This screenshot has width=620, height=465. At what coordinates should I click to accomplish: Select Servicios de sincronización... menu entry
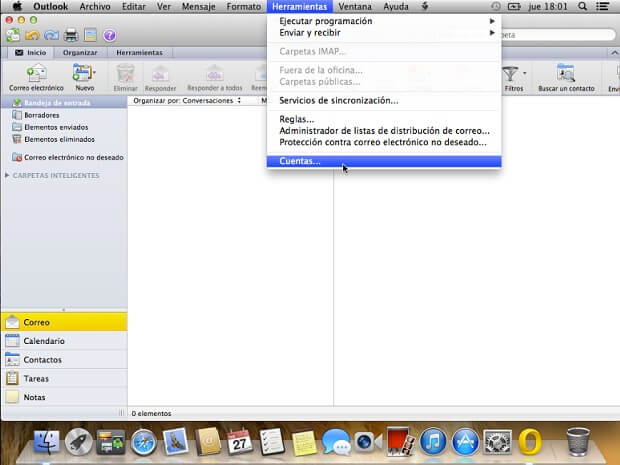384,100
